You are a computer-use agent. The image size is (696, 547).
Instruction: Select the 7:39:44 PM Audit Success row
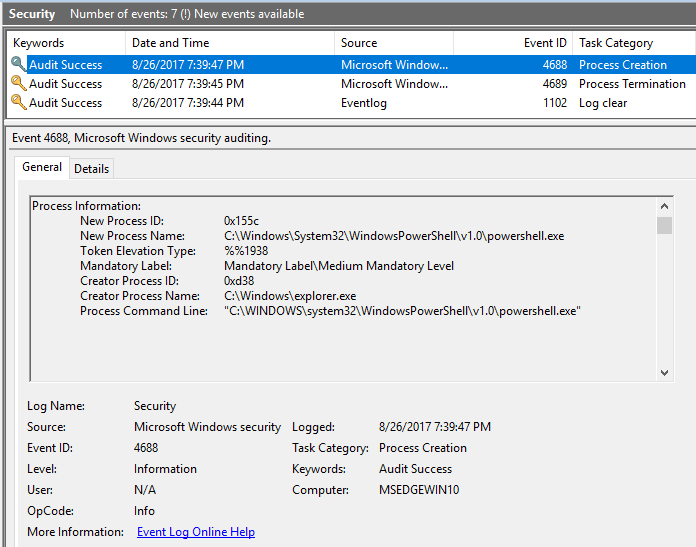351,103
